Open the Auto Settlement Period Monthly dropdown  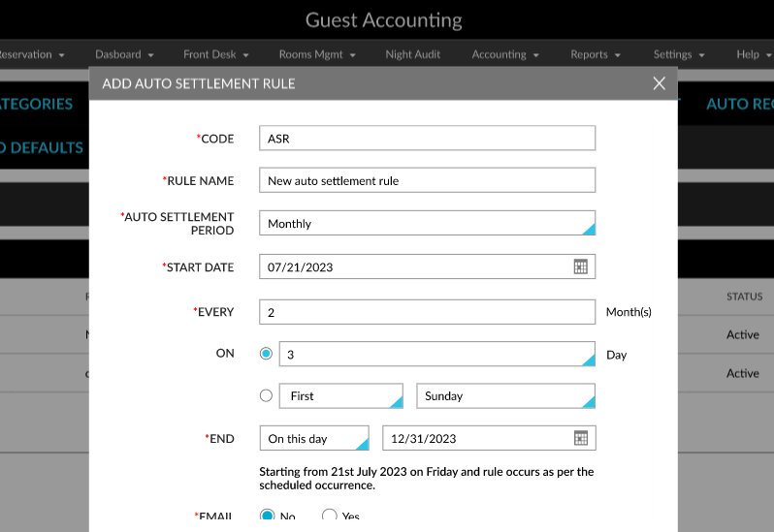tap(427, 223)
